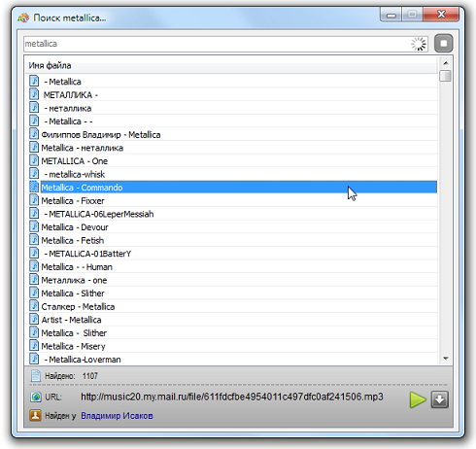Download the file with the down-arrow button
Viewport: 476px width, 449px height.
(439, 399)
